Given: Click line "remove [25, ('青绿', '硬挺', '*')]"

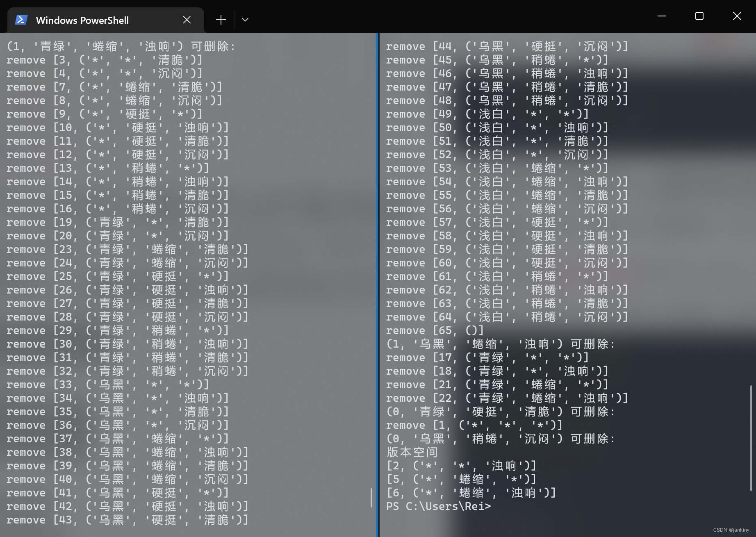Looking at the screenshot, I should [x=118, y=276].
